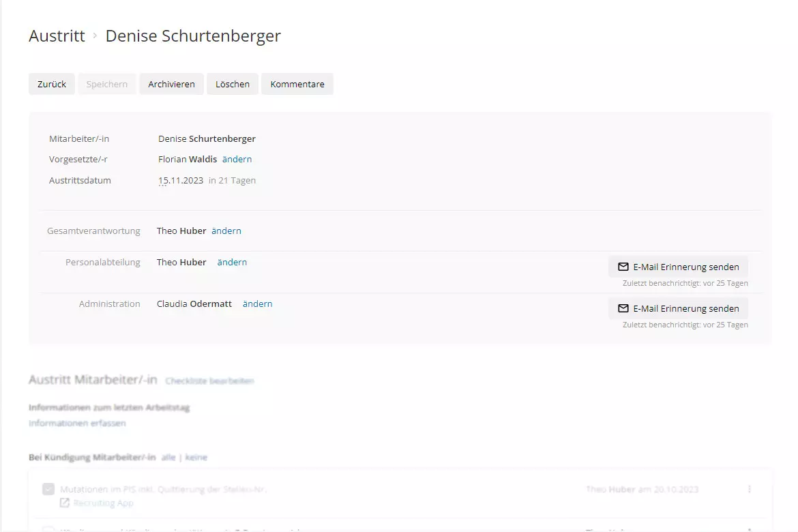Open the Recruiting App link
Screen dimensions: 798x532
point(103,503)
